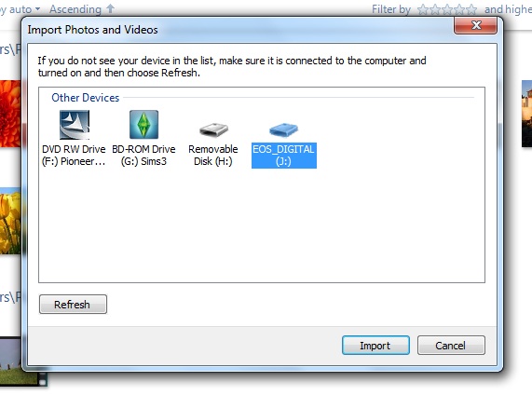Viewport: 532px width, 395px height.
Task: Select the EOS_DIGITAL (J:) drive icon
Action: pyautogui.click(x=283, y=130)
